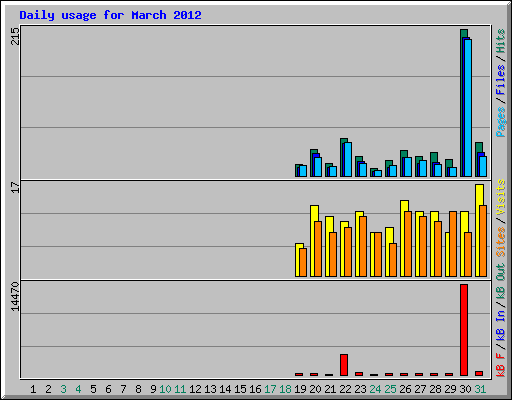The width and height of the screenshot is (512, 400).
Task: Click green day 10 on the x-axis
Action: (x=165, y=389)
